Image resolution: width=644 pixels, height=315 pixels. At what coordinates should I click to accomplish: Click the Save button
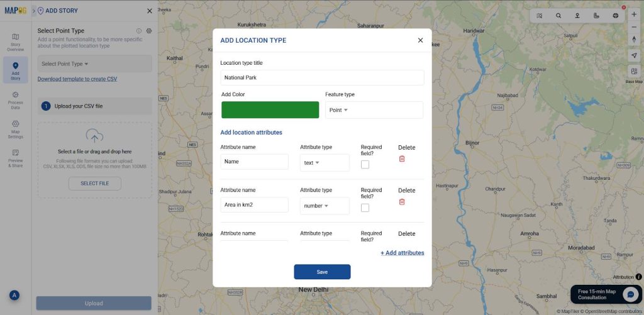click(322, 272)
